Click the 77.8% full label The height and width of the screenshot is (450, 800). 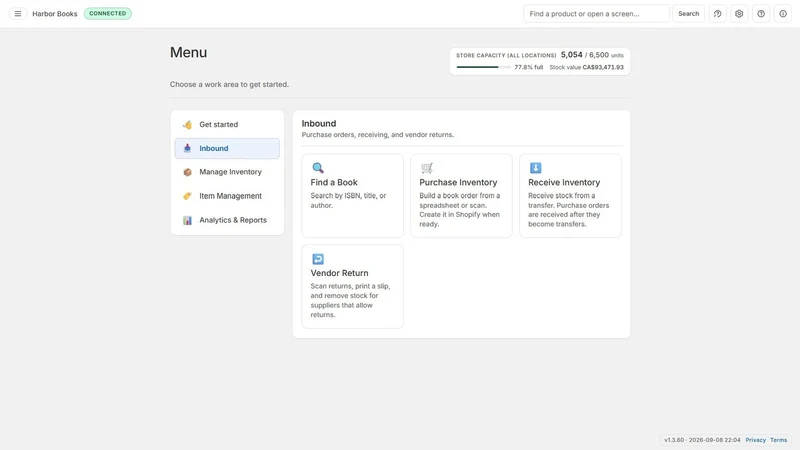pyautogui.click(x=529, y=67)
